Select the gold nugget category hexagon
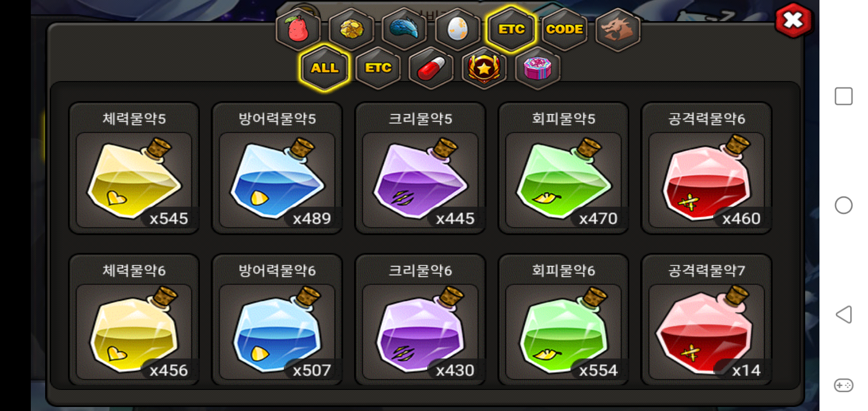868x411 pixels. pos(351,29)
